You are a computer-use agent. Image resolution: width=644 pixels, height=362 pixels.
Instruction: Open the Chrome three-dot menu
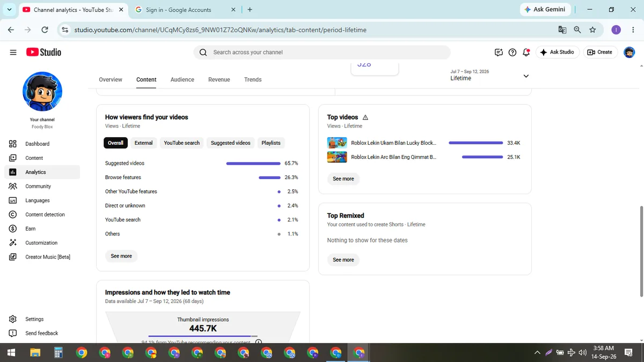[x=634, y=30]
